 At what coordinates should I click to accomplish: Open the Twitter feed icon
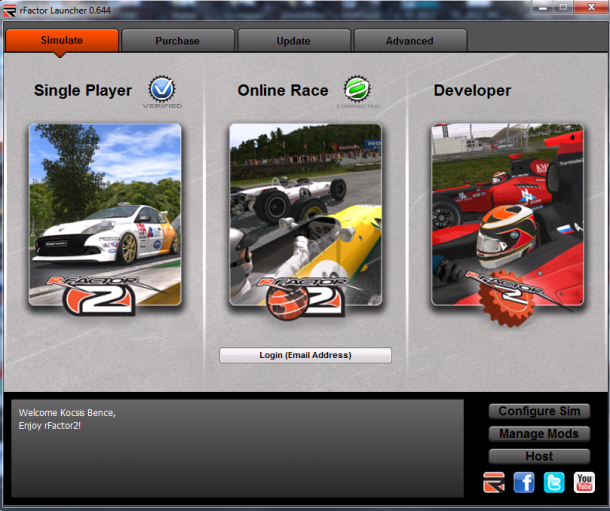point(554,483)
